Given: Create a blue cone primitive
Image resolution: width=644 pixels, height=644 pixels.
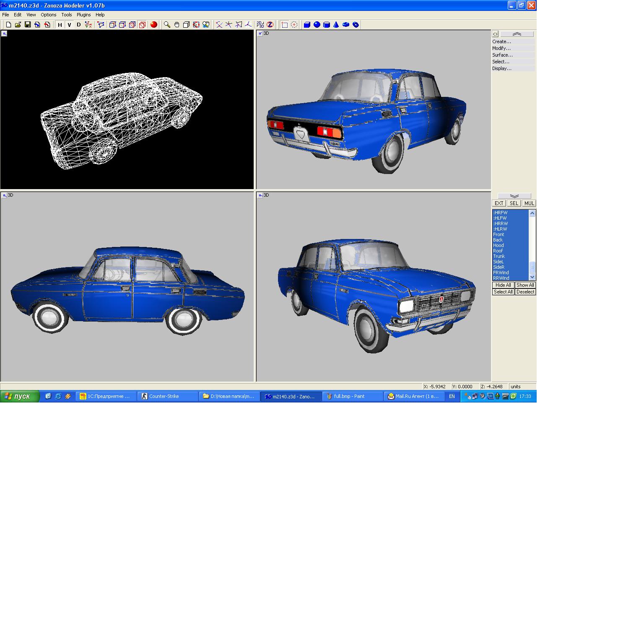Looking at the screenshot, I should [x=336, y=25].
